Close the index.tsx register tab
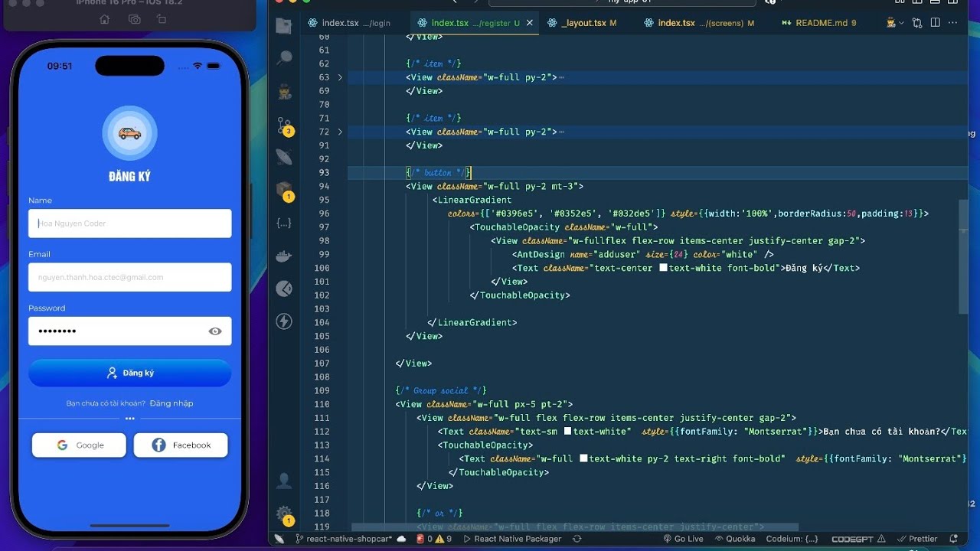This screenshot has height=551, width=980. 529,23
